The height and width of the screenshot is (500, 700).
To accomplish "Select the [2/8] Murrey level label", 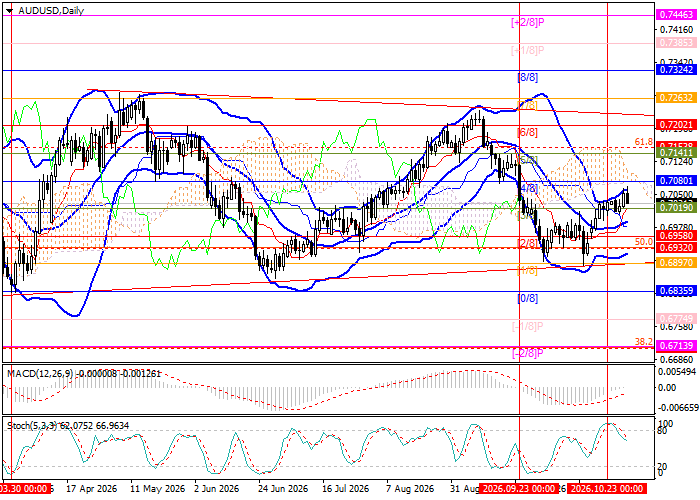I will 527,243.
